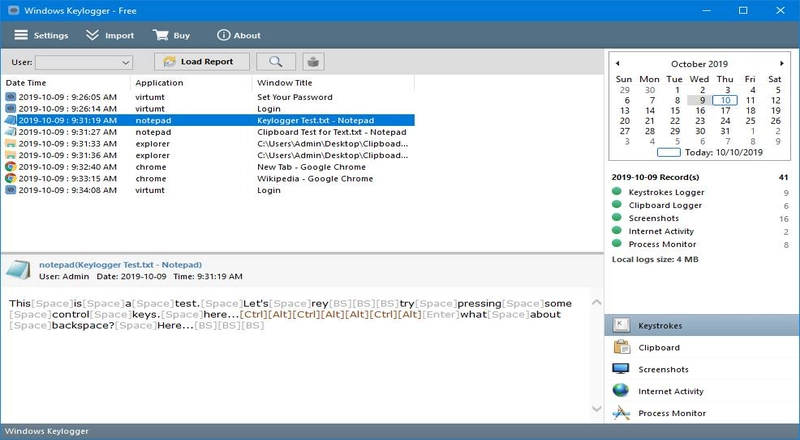Click the About info icon
Image resolution: width=800 pixels, height=440 pixels.
223,35
